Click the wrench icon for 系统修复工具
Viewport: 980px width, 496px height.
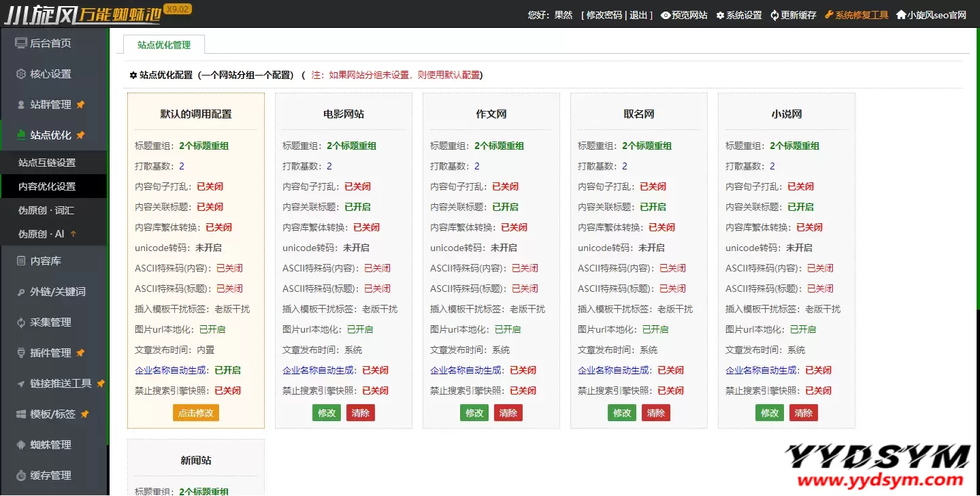click(828, 15)
